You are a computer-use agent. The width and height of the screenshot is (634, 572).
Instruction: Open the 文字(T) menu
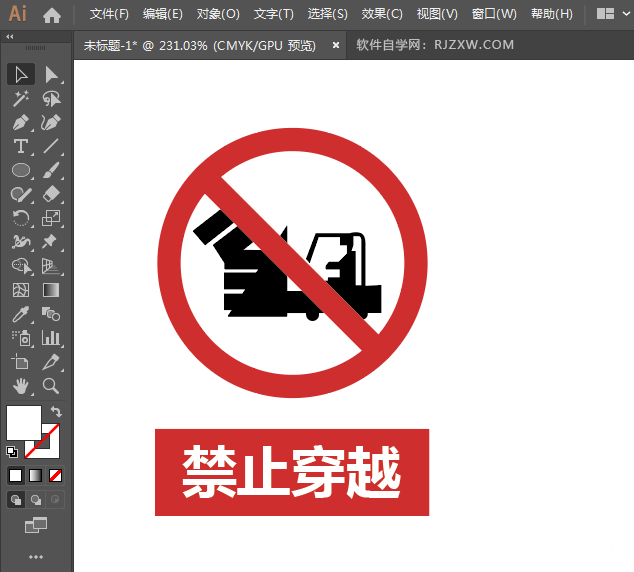coord(274,14)
